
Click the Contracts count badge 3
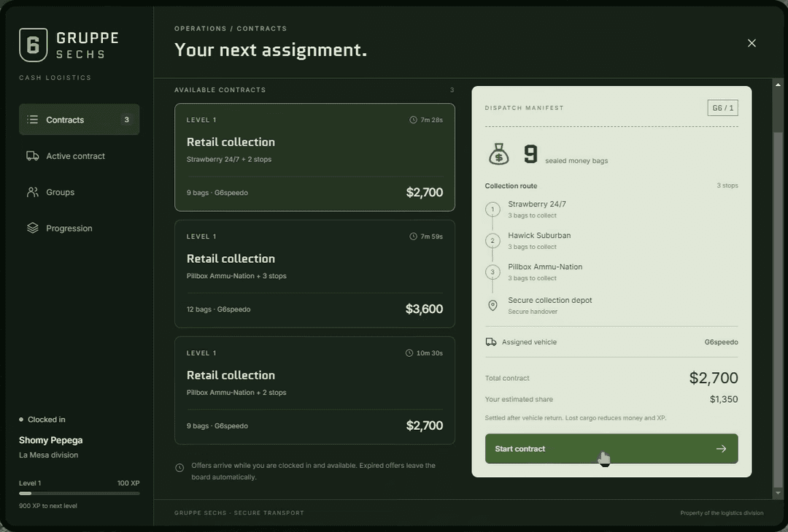pos(127,120)
